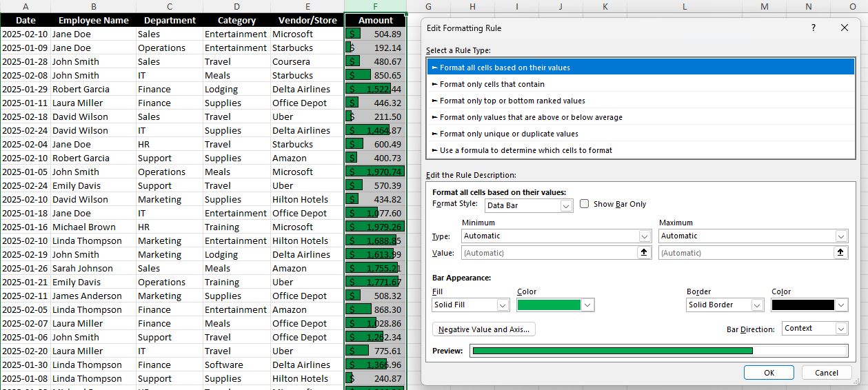Click amount cell 775.61

375,351
